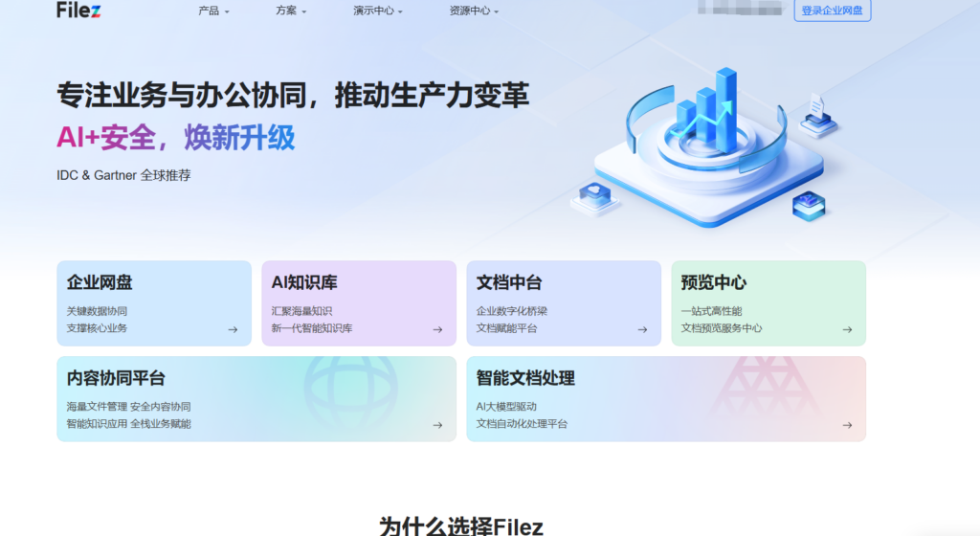Click the 文档赋能平台 text
The height and width of the screenshot is (536, 980).
click(507, 328)
